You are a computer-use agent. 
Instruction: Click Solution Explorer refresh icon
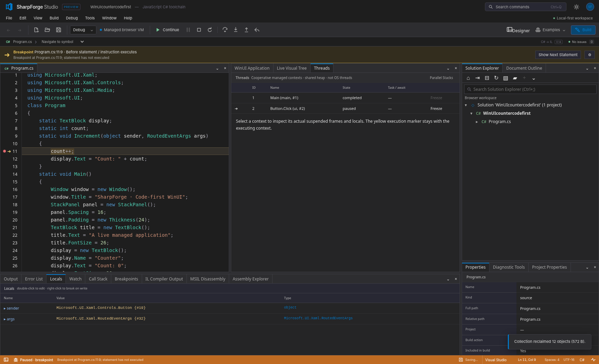coord(496,78)
